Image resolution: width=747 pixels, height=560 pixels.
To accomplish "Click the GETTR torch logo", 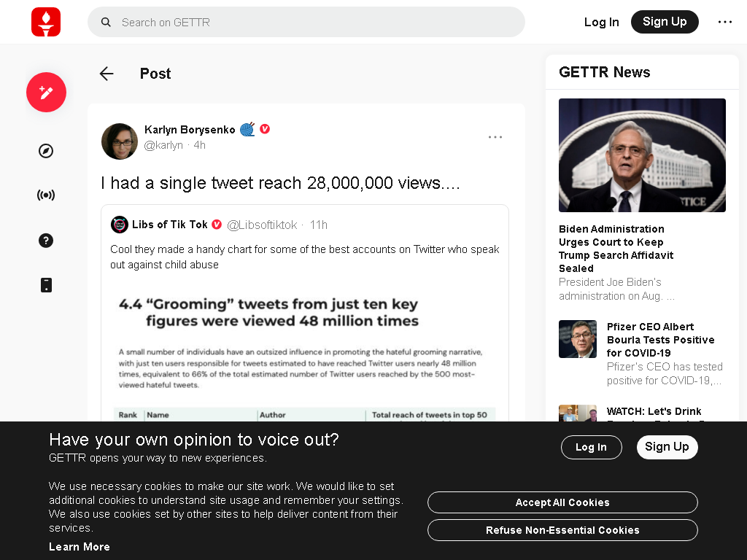I will 46,22.
